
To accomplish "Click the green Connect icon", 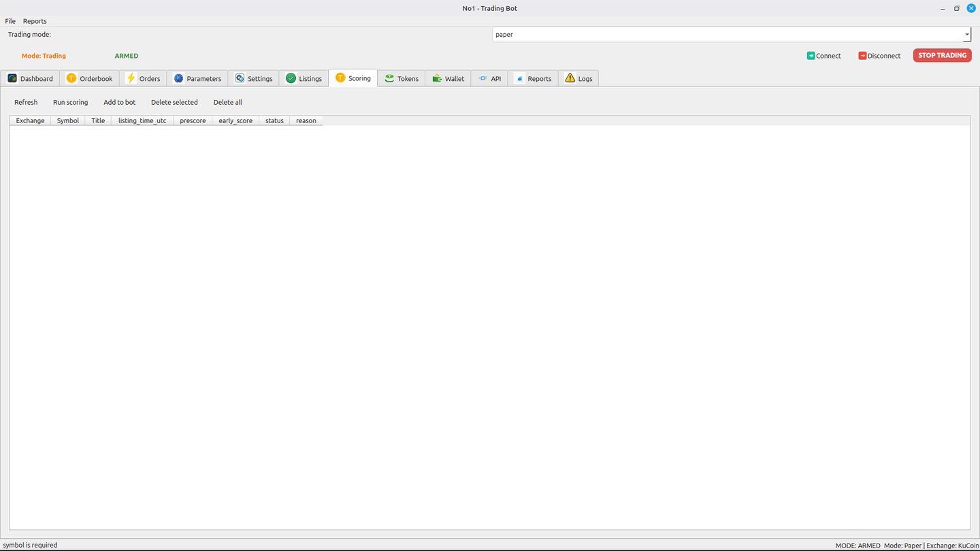I will tap(811, 56).
